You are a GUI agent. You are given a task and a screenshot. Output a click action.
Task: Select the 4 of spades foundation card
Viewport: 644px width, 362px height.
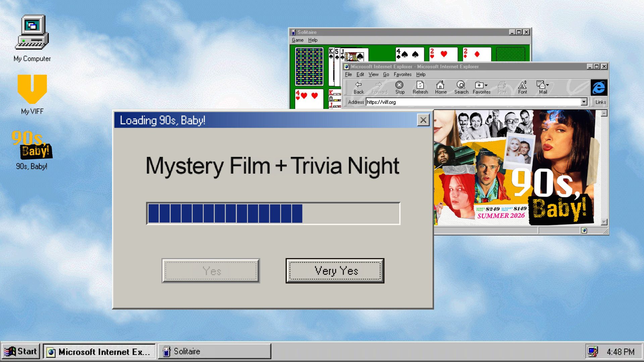coord(410,54)
